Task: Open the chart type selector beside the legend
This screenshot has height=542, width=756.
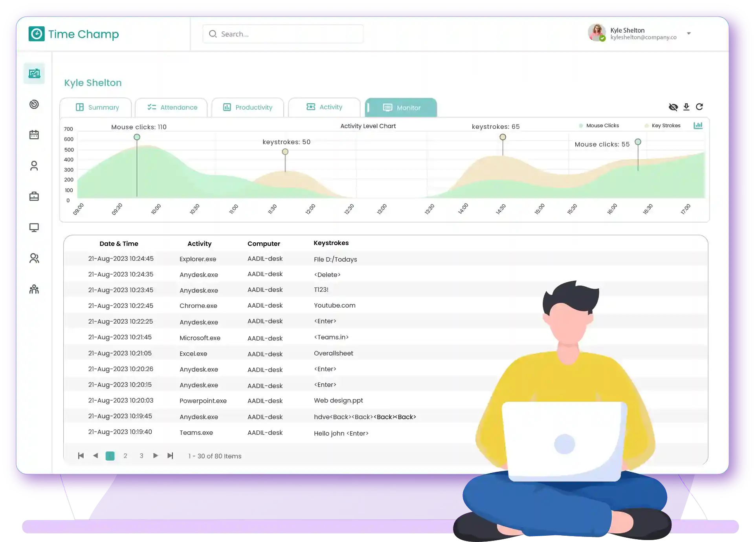Action: point(698,125)
